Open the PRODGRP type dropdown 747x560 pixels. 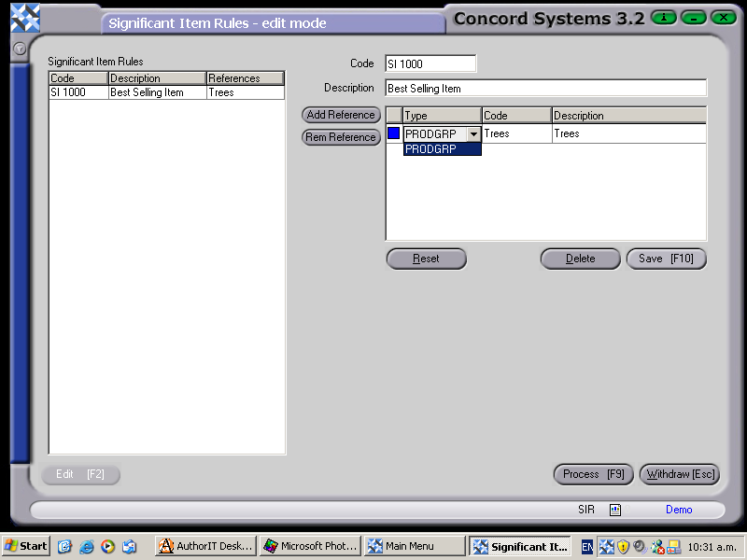pos(473,133)
